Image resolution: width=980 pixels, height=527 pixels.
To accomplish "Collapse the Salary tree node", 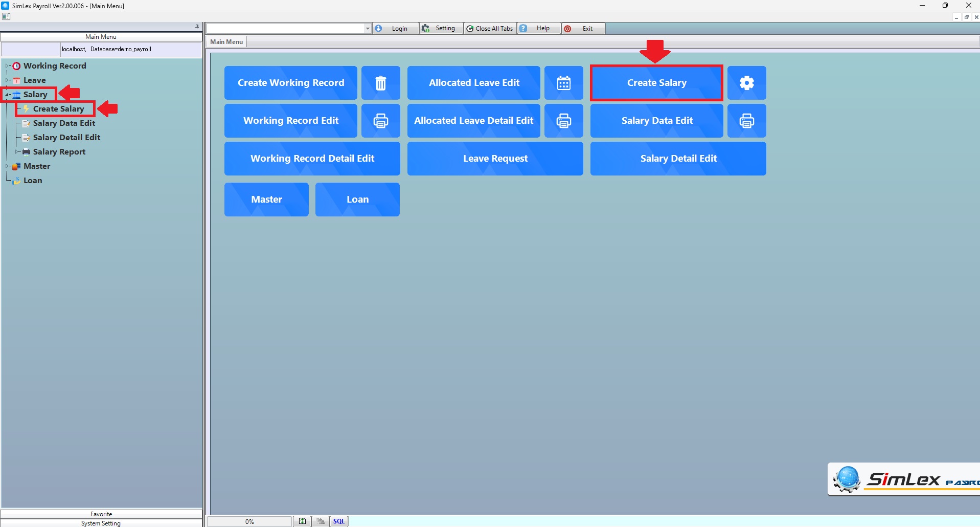I will pyautogui.click(x=7, y=95).
